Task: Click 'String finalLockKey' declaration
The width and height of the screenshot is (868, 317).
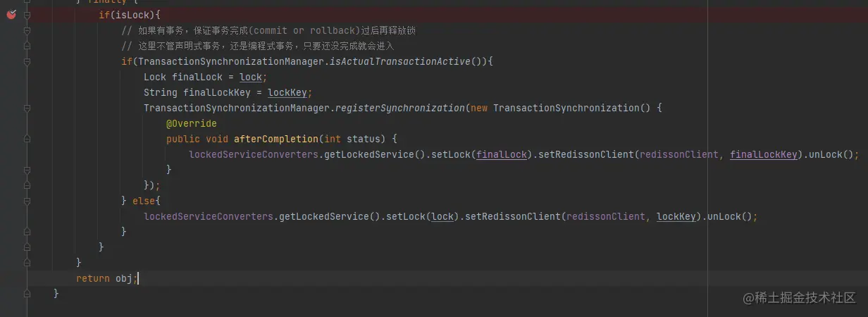Action: [x=197, y=92]
